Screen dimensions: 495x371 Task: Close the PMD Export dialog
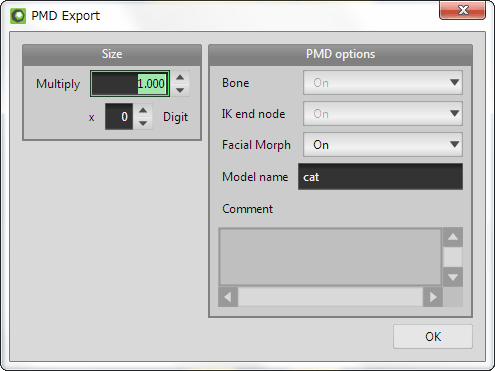tap(463, 10)
